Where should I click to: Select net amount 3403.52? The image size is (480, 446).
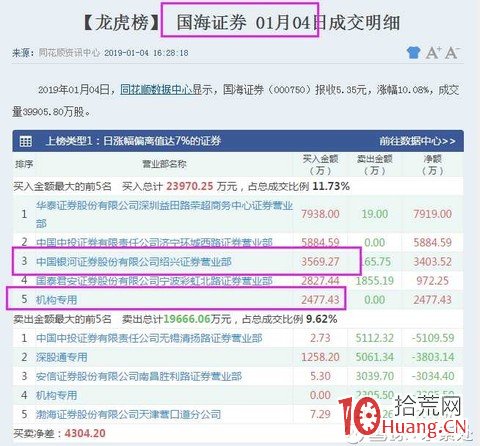pyautogui.click(x=432, y=262)
